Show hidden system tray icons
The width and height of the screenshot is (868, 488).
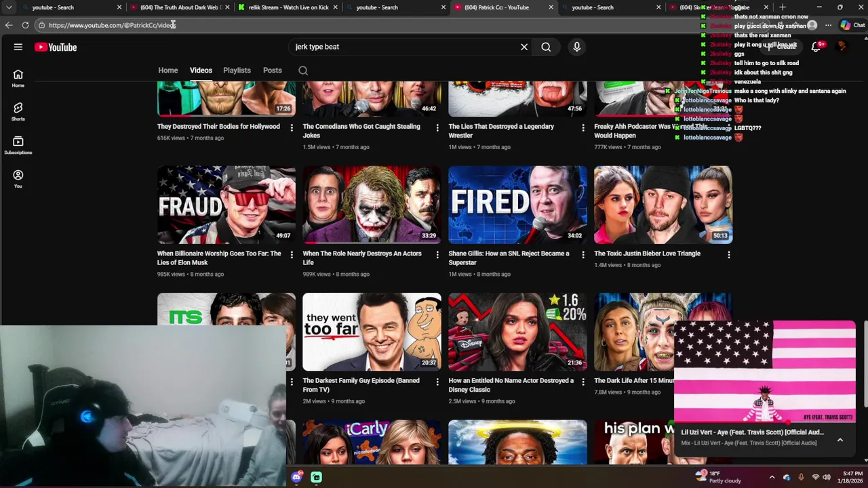772,477
